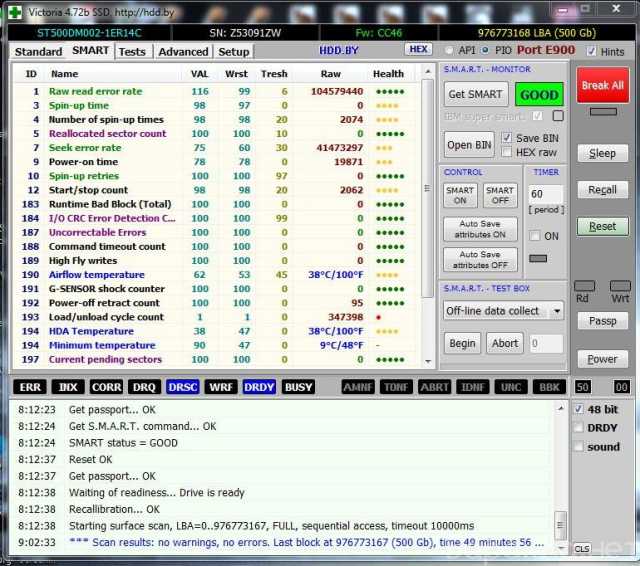Click the red Break All button
The width and height of the screenshot is (640, 566).
602,85
